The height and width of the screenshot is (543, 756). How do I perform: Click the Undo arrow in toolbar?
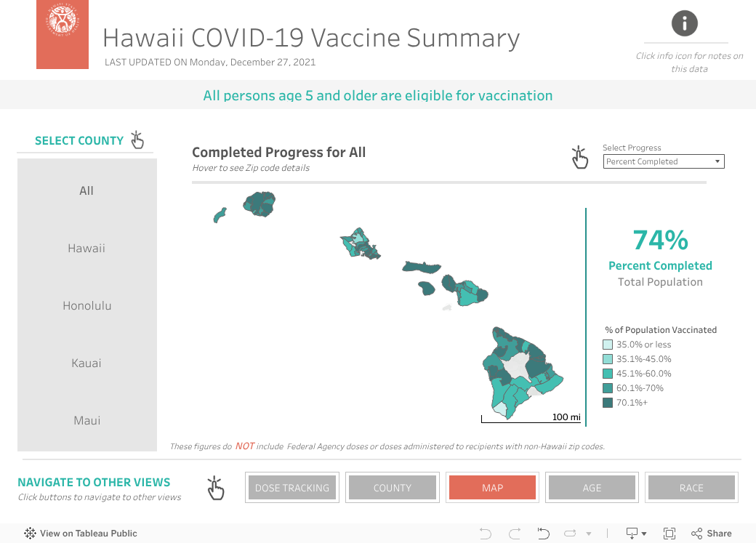tap(486, 534)
